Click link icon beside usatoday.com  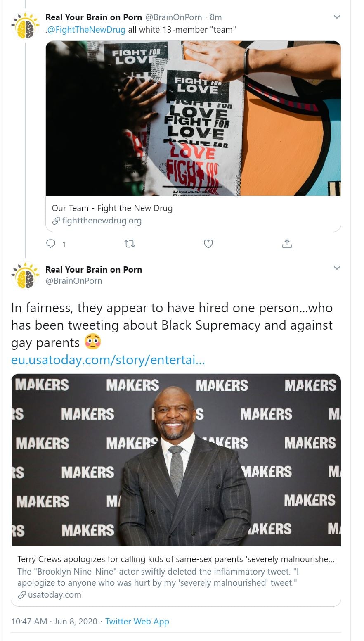(22, 595)
